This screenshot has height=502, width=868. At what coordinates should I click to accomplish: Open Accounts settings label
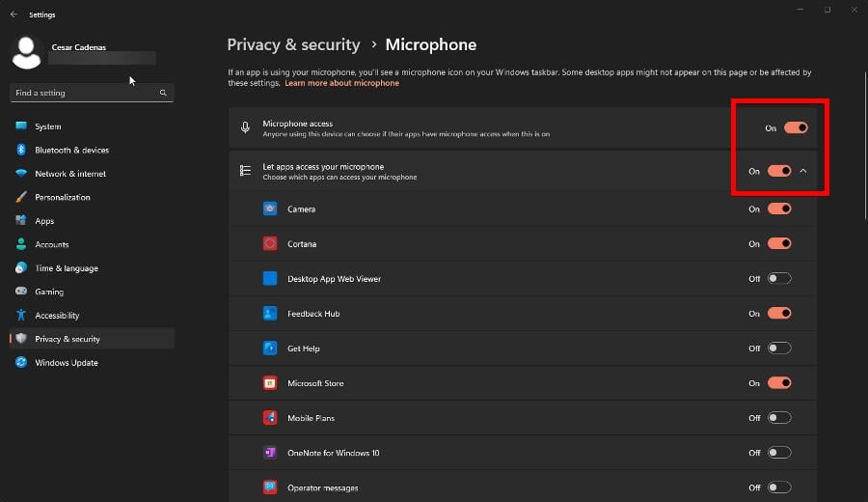tap(51, 244)
